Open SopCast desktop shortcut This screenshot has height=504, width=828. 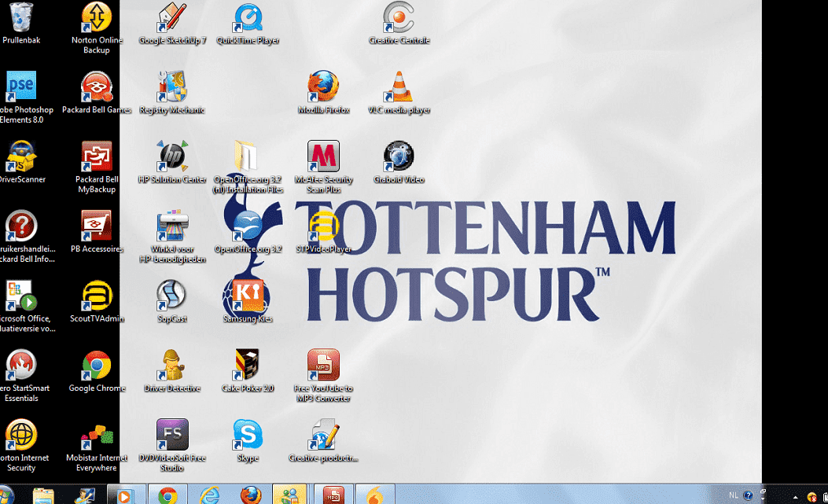click(x=172, y=296)
